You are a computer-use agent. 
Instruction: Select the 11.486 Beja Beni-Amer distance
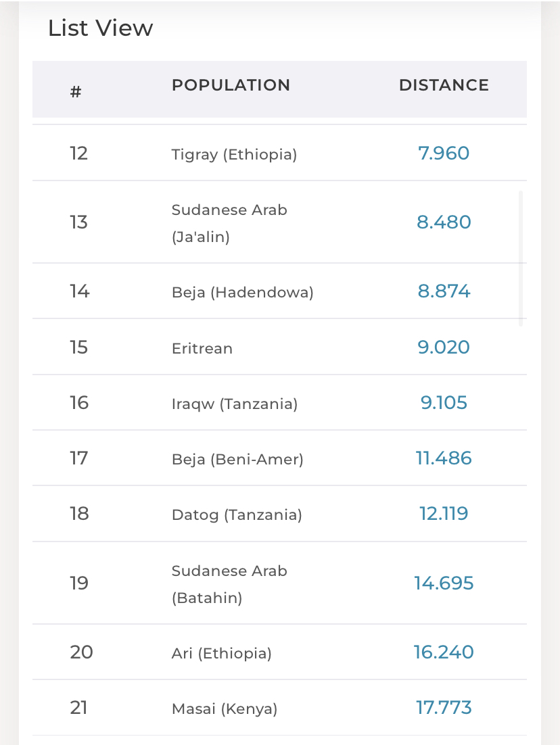point(444,458)
